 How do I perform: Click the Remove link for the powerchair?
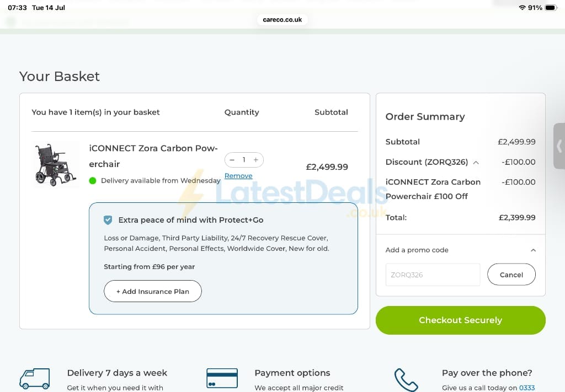238,176
